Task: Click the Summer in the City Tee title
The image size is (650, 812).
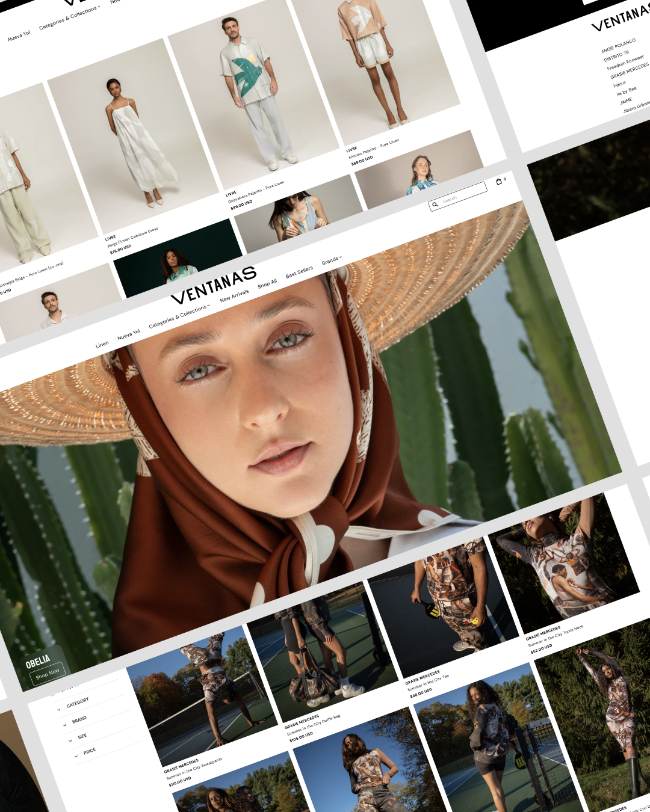Action: click(x=428, y=683)
